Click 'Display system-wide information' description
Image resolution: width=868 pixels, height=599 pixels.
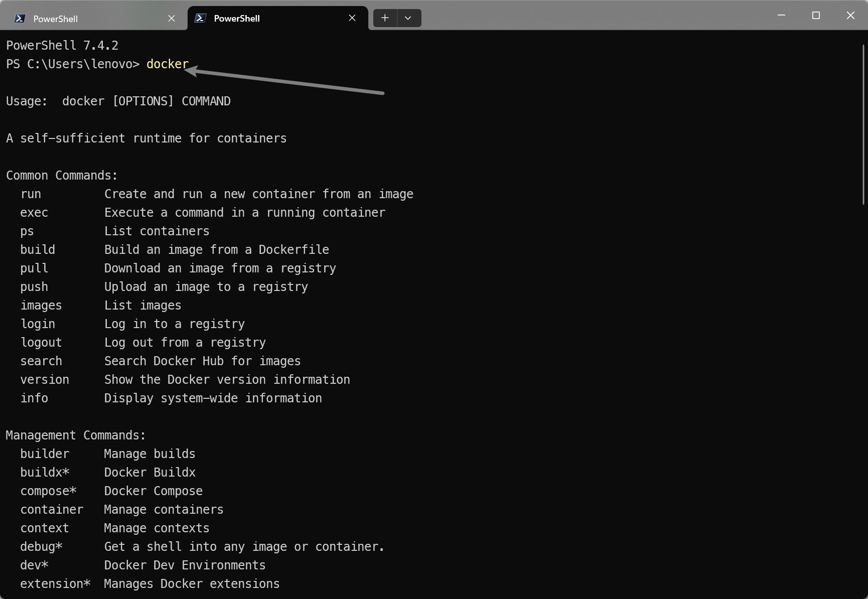[x=213, y=398]
